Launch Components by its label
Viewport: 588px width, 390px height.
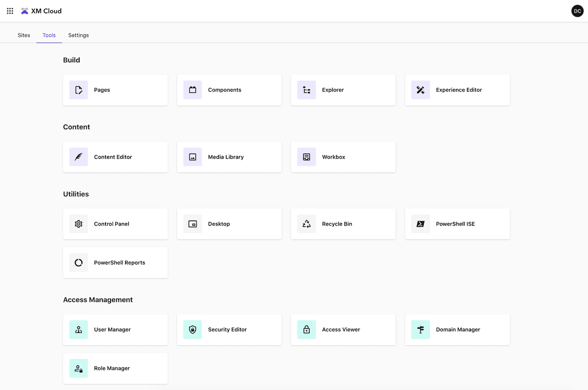click(225, 90)
